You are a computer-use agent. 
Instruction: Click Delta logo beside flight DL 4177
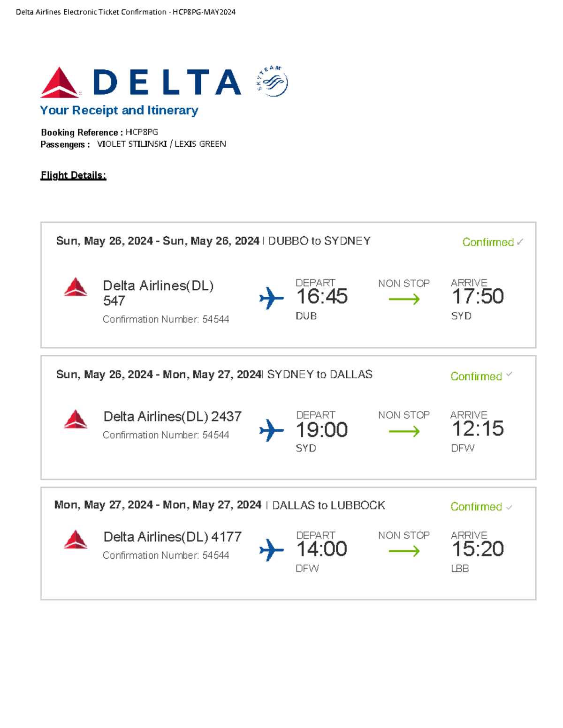click(76, 540)
